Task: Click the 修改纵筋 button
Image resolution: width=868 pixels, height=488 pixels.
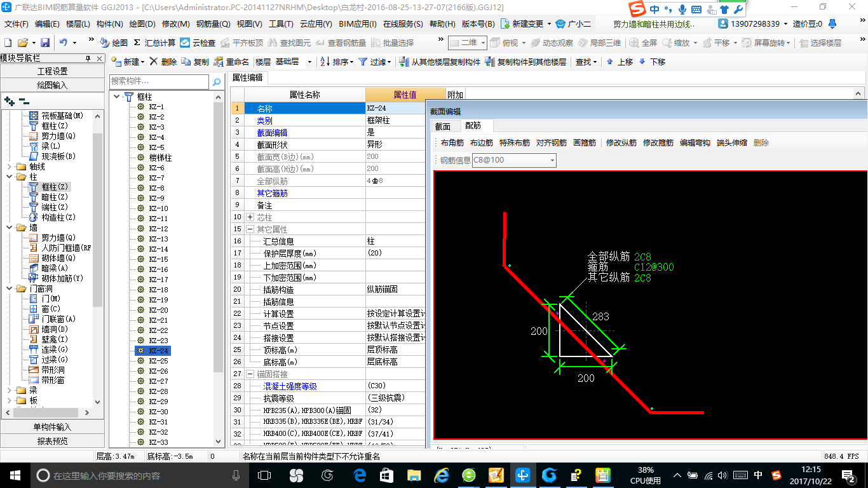Action: pos(621,143)
